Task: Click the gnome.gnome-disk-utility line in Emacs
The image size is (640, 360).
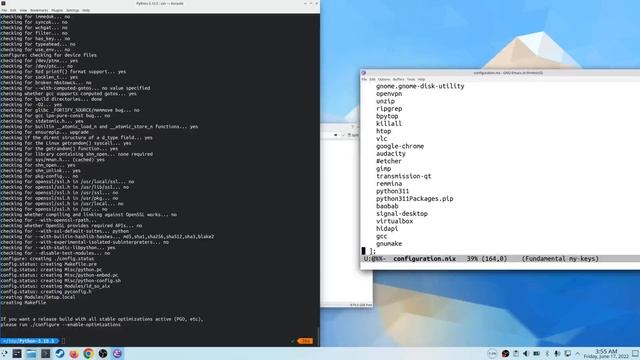Action: click(x=420, y=86)
